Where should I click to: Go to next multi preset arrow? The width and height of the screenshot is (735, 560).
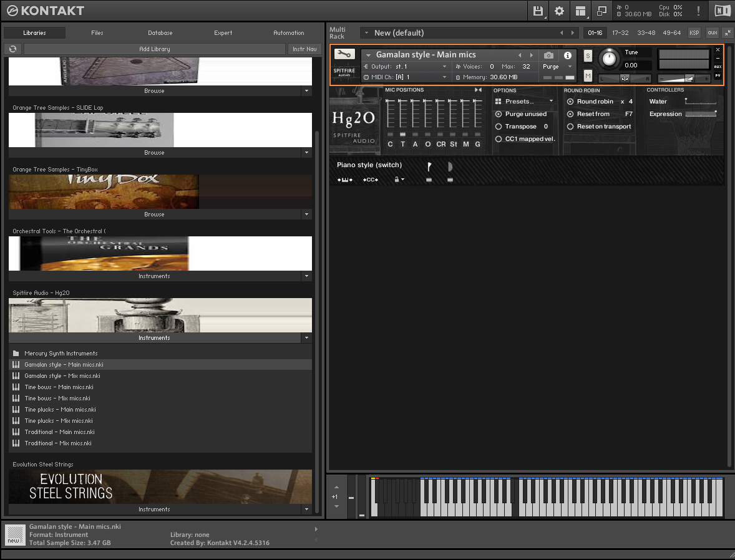point(572,33)
